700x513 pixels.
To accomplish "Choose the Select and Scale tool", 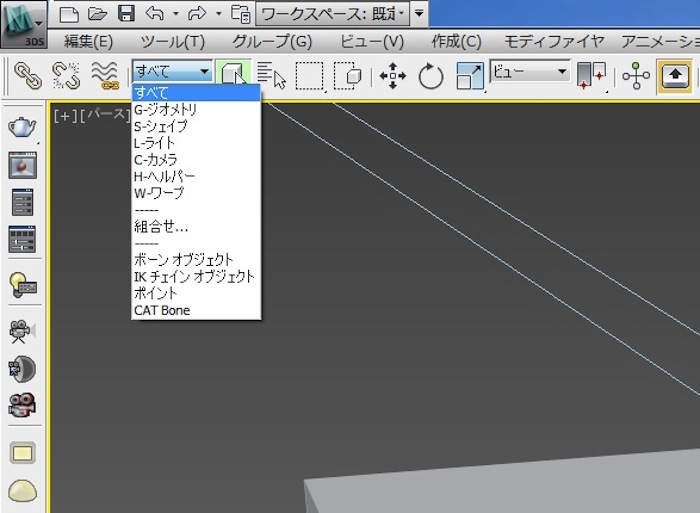I will coord(468,76).
